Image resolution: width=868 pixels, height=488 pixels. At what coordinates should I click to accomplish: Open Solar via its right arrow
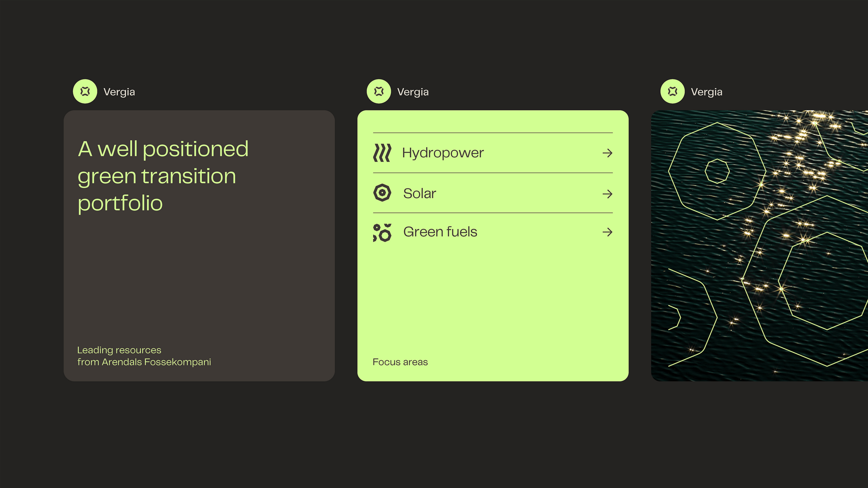point(607,194)
